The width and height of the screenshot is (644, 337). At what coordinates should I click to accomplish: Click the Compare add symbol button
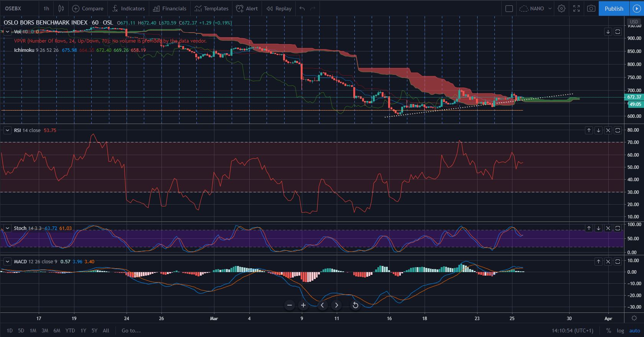(88, 8)
